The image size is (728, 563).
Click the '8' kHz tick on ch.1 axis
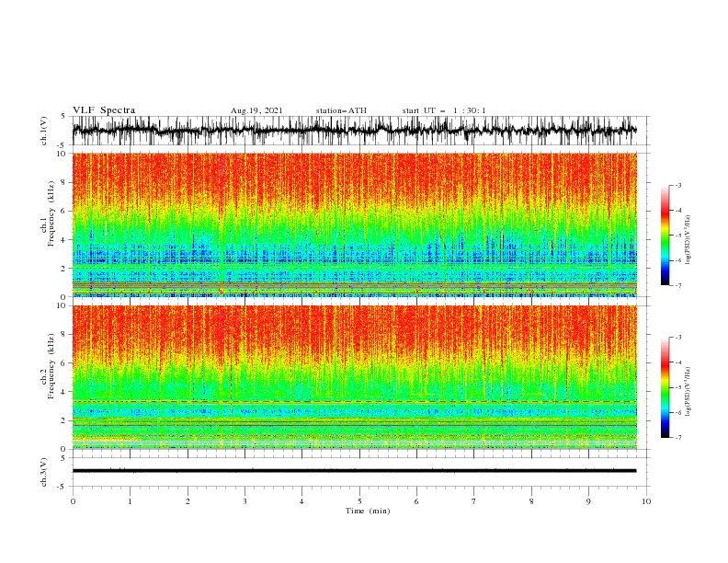[63, 182]
